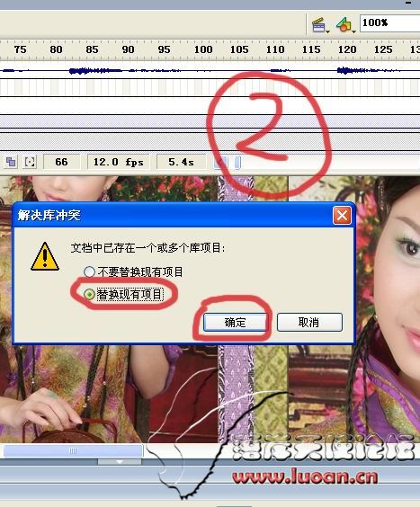Click frame 85 on timeline ruler
This screenshot has height=507, width=420.
click(92, 49)
